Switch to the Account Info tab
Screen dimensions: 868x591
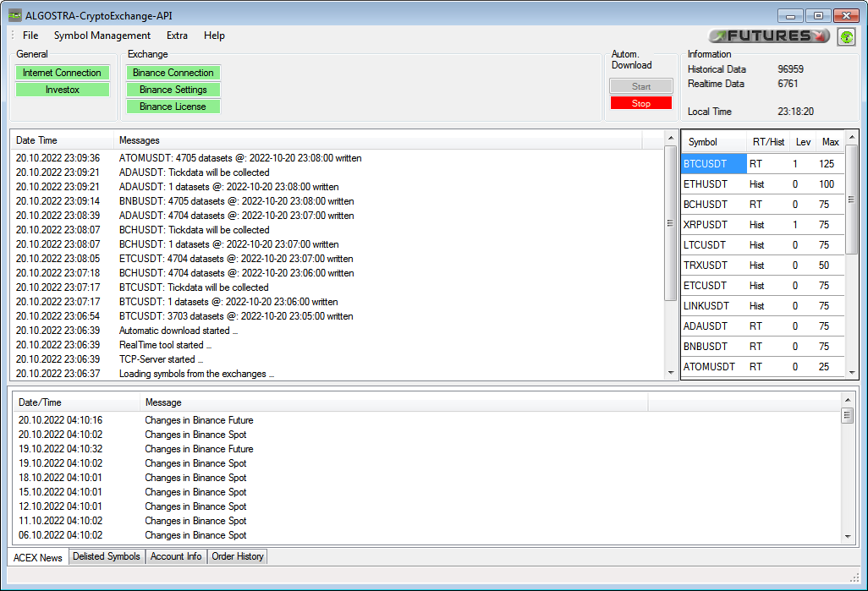(176, 556)
